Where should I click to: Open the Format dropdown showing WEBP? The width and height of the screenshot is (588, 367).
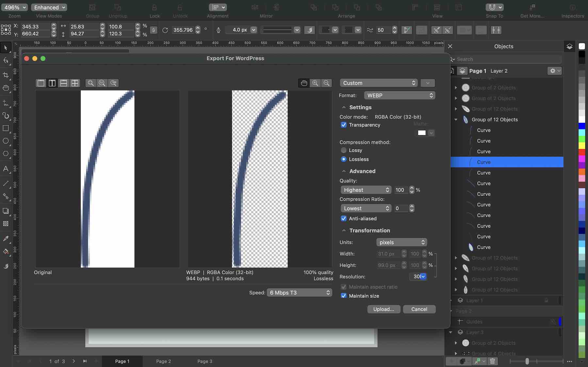point(399,95)
